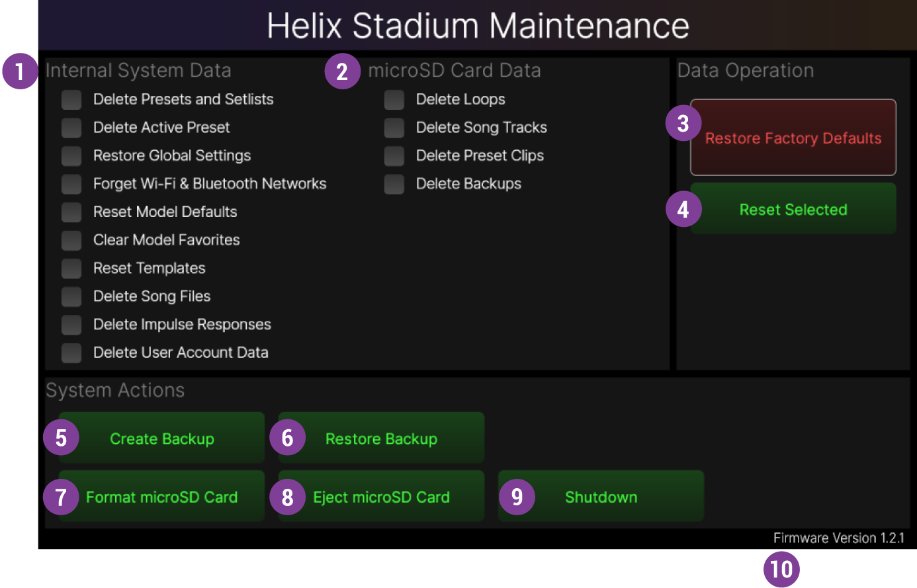Select Delete Song Files option

pyautogui.click(x=71, y=296)
